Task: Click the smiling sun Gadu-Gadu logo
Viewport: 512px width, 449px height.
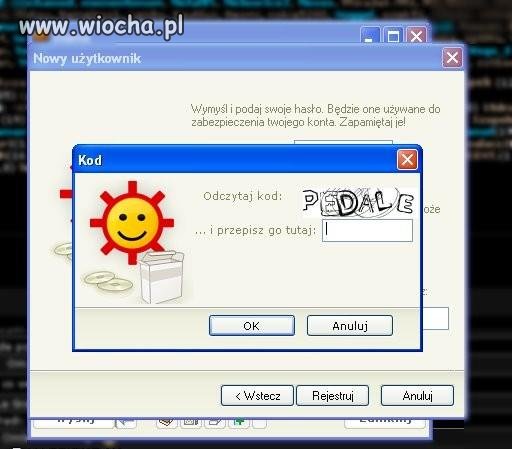Action: click(132, 223)
